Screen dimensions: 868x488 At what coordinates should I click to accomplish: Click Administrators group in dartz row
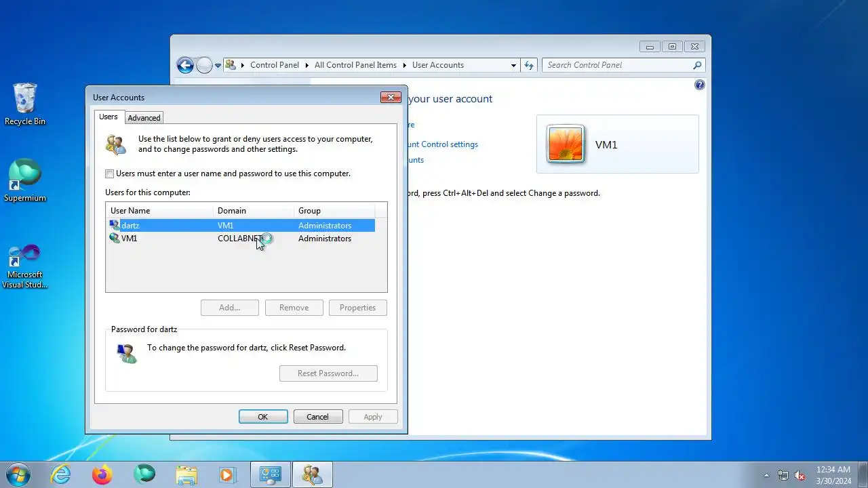pos(325,226)
